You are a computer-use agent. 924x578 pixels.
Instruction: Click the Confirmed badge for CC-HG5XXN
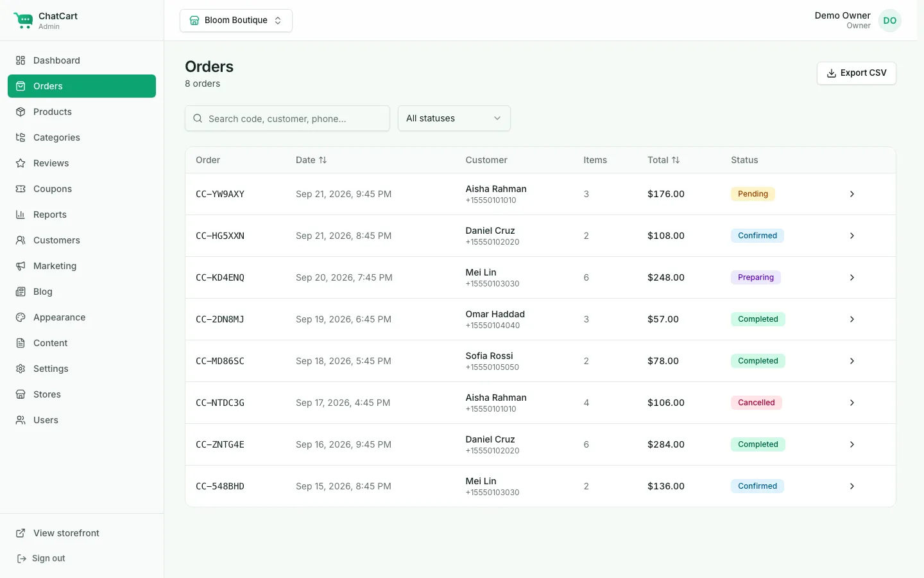point(757,236)
